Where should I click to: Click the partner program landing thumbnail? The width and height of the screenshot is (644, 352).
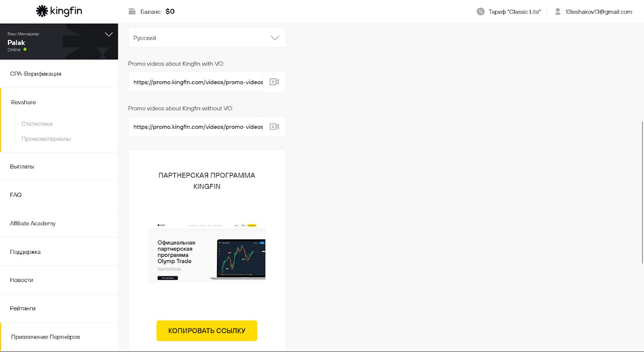coord(207,252)
